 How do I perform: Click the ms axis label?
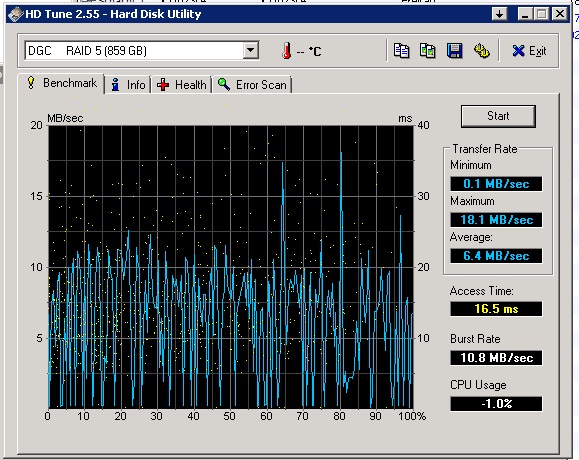tap(405, 119)
